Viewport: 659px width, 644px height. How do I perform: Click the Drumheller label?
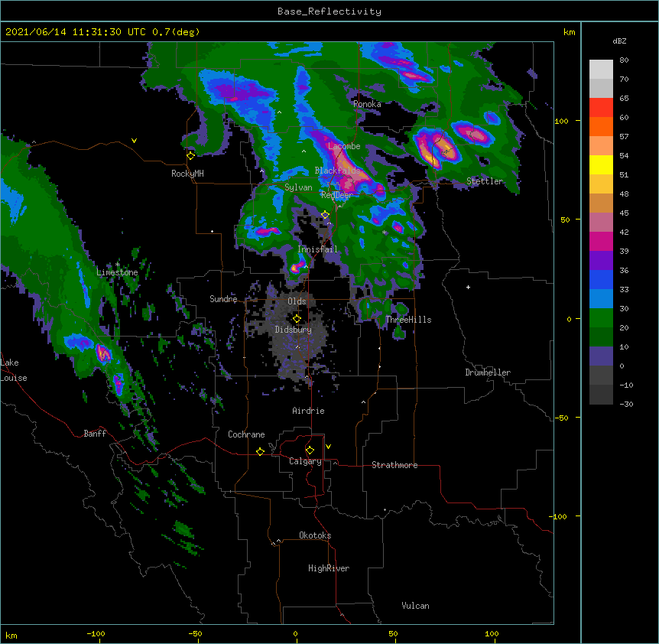(488, 372)
